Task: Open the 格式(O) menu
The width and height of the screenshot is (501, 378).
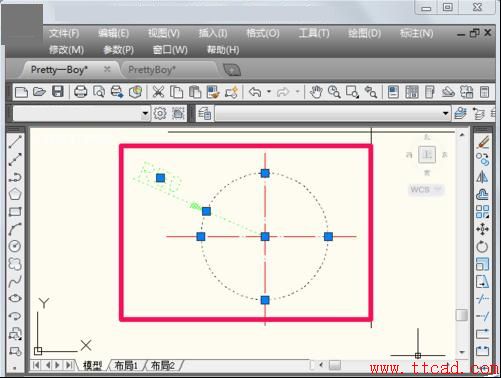Action: tap(263, 33)
